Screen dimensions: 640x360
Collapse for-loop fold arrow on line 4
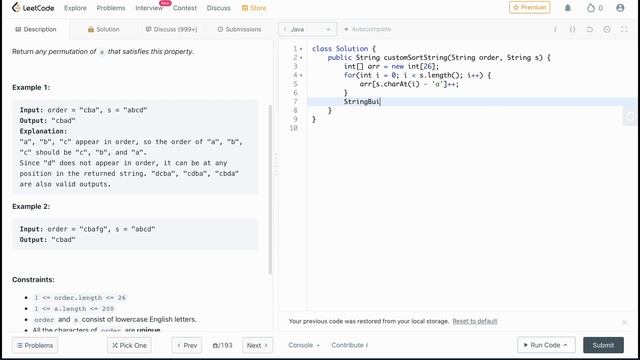pos(301,75)
